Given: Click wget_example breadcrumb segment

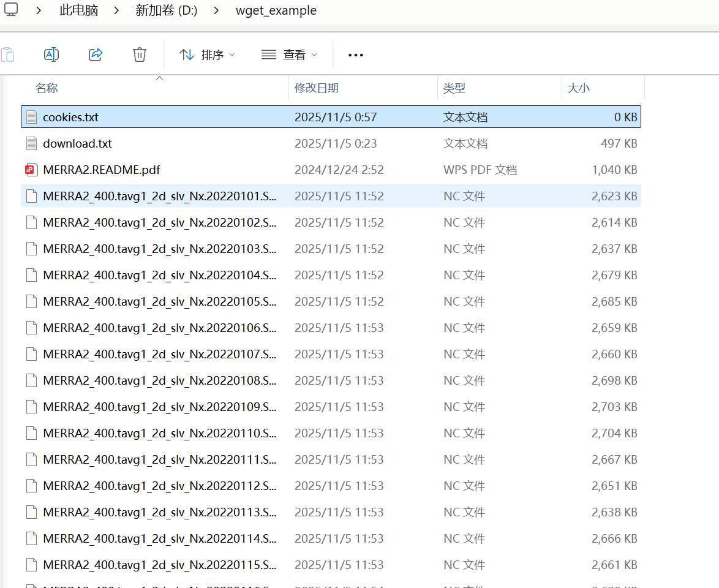Looking at the screenshot, I should point(276,10).
